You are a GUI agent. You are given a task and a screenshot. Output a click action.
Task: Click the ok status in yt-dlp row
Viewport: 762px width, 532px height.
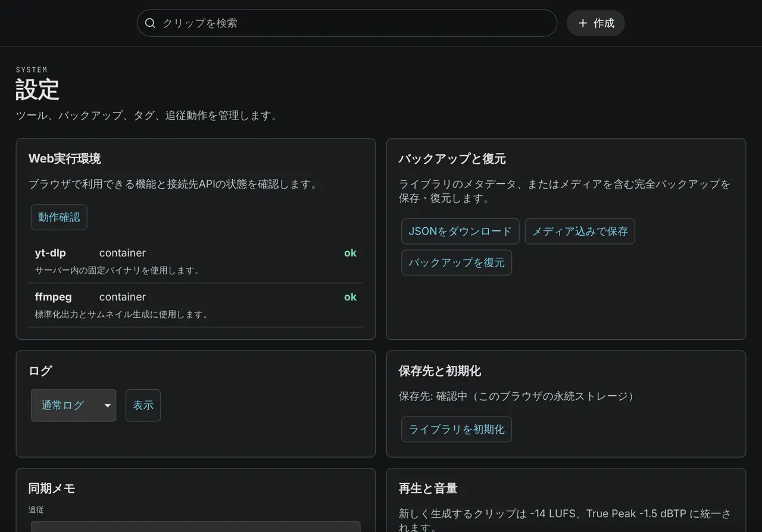(350, 253)
